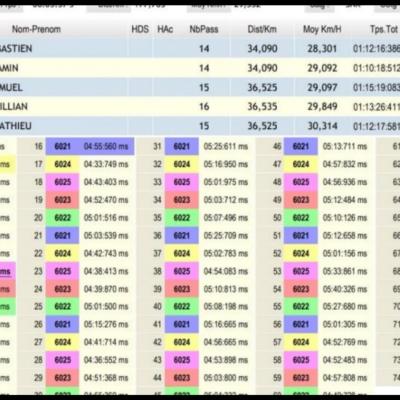The image size is (400, 400).
Task: Select the green 6022 tag on lap 40
Action: [182, 307]
